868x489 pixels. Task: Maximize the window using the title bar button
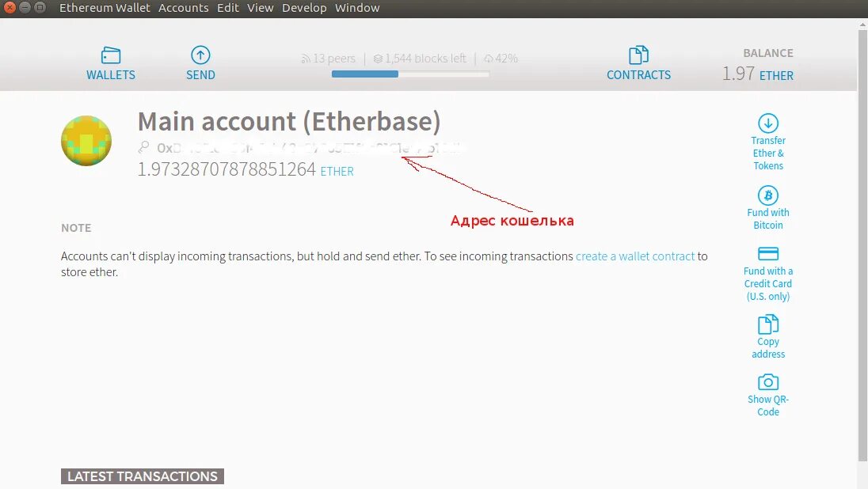tap(40, 8)
